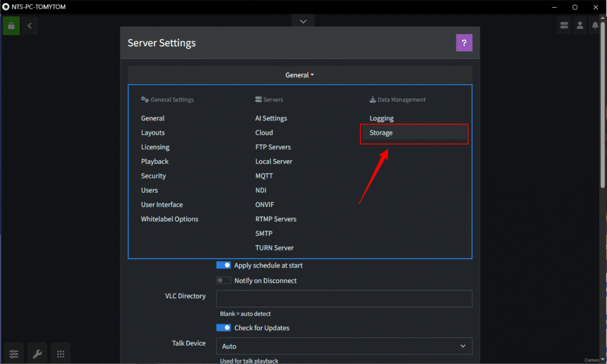Click the back chevron beside the lock
The width and height of the screenshot is (607, 364).
click(x=28, y=25)
